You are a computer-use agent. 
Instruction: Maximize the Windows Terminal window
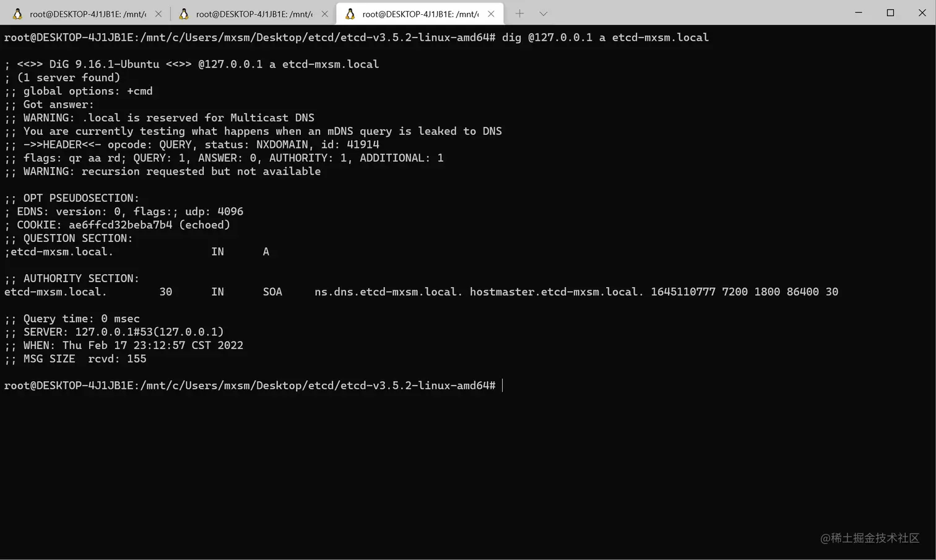pyautogui.click(x=890, y=12)
